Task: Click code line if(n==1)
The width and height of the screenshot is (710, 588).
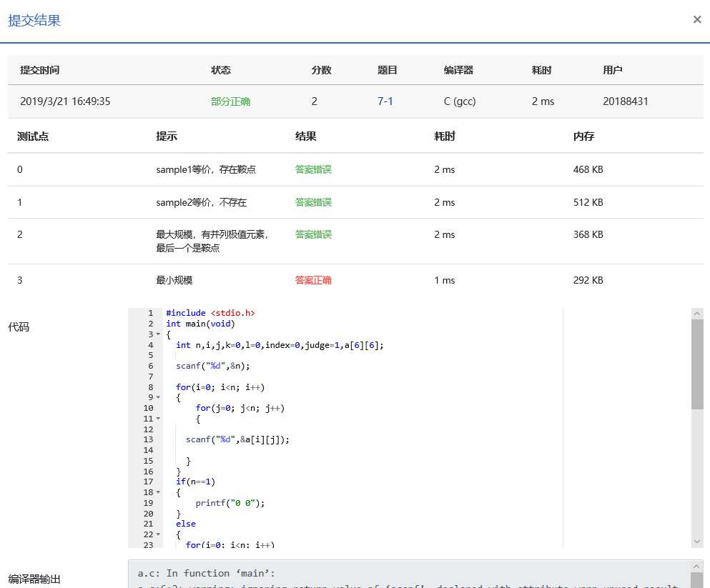Action: point(196,482)
